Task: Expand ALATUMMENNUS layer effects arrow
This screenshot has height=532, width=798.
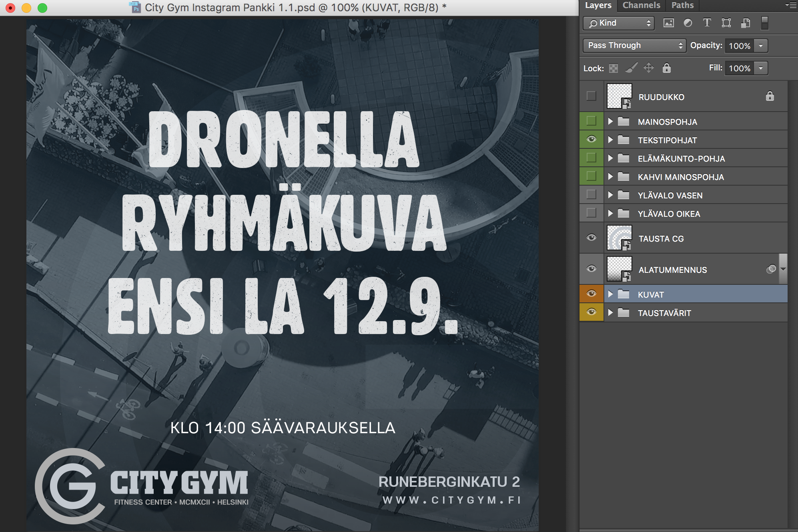Action: [783, 269]
